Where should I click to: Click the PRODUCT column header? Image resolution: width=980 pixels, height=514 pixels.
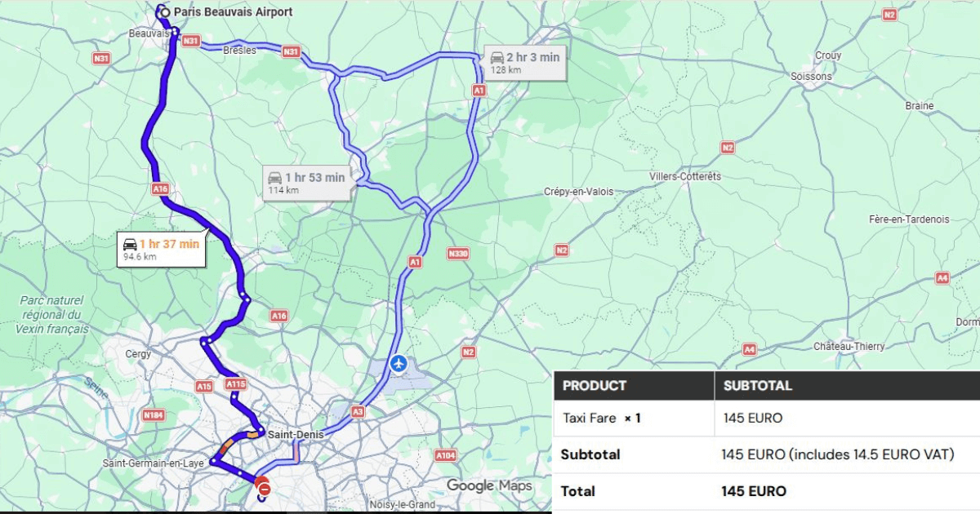(x=595, y=386)
